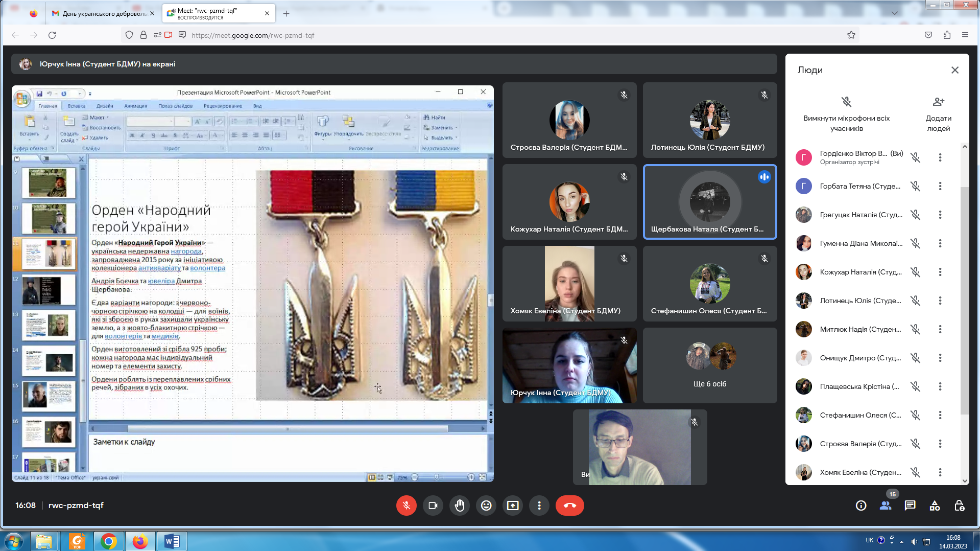Open the emoji reactions button
This screenshot has width=980, height=551.
click(x=486, y=506)
